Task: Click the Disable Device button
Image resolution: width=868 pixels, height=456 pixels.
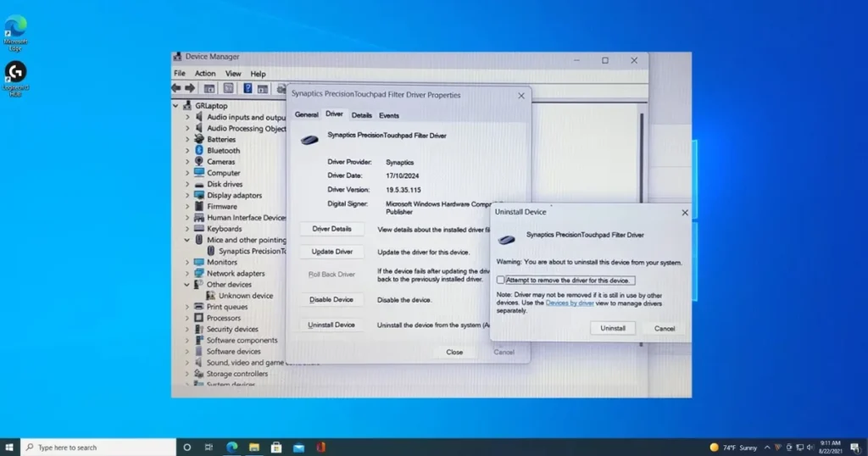Action: pos(331,299)
